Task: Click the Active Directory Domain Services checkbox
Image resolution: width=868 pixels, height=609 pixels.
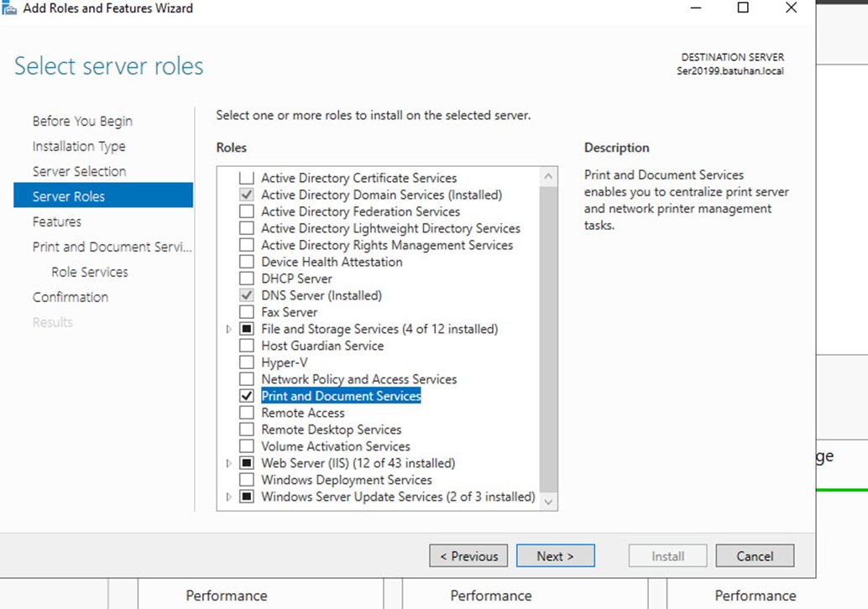Action: [x=246, y=195]
